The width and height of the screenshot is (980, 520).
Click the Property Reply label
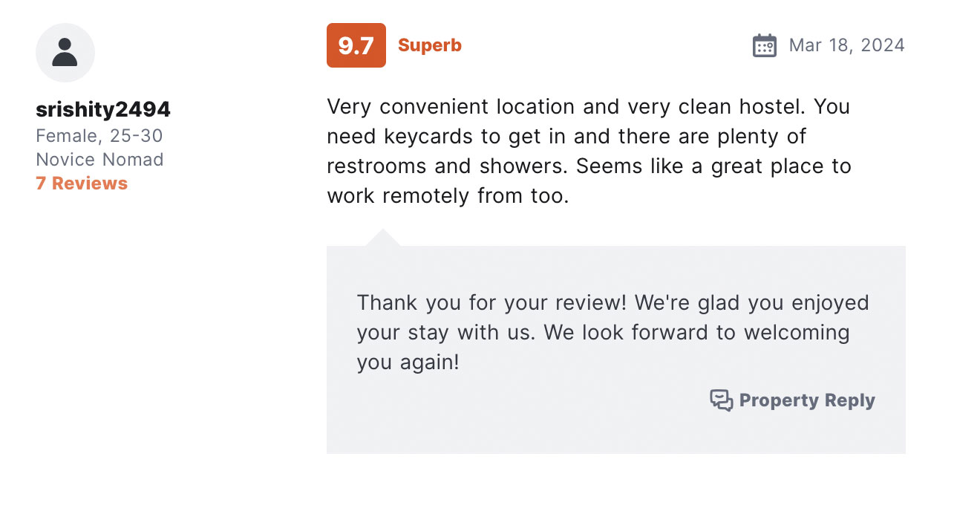point(807,400)
